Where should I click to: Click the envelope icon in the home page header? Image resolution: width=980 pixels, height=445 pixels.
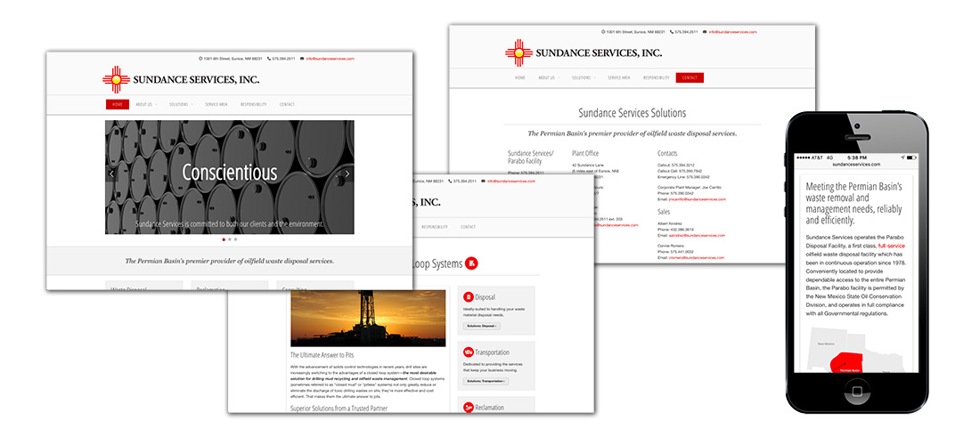point(303,59)
